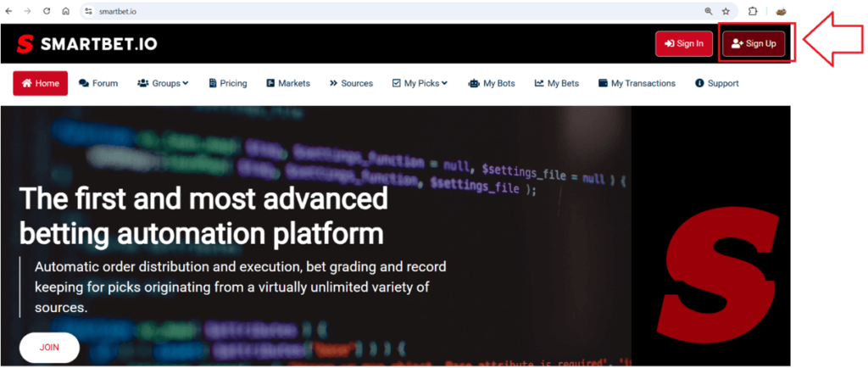Click the zoom magnifier icon in address bar
Image resolution: width=868 pixels, height=368 pixels.
[709, 11]
